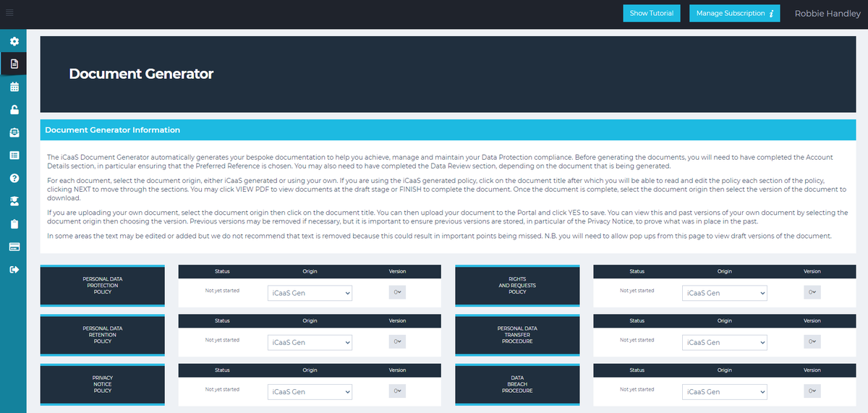868x413 pixels.
Task: Open the question mark help sidebar icon
Action: tap(14, 178)
